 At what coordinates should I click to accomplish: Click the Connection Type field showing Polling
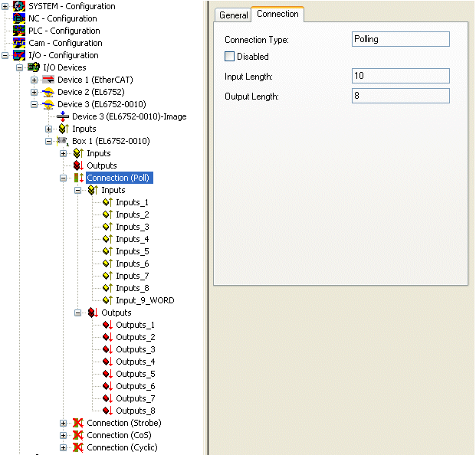(x=401, y=39)
